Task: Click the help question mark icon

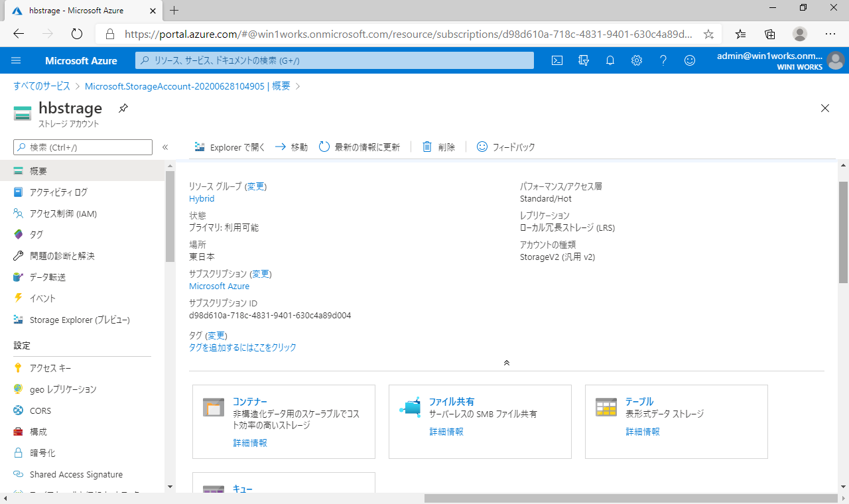Action: [x=663, y=60]
